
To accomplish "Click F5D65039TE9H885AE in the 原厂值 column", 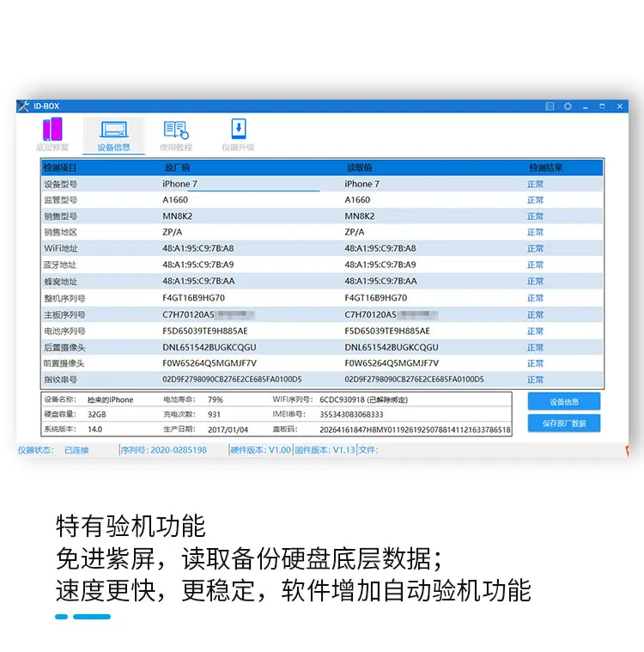I will point(205,331).
